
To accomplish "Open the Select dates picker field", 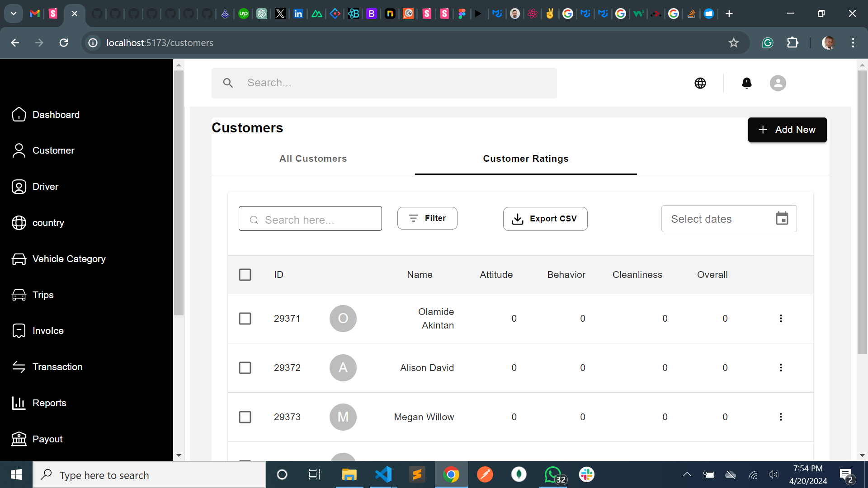I will 729,219.
